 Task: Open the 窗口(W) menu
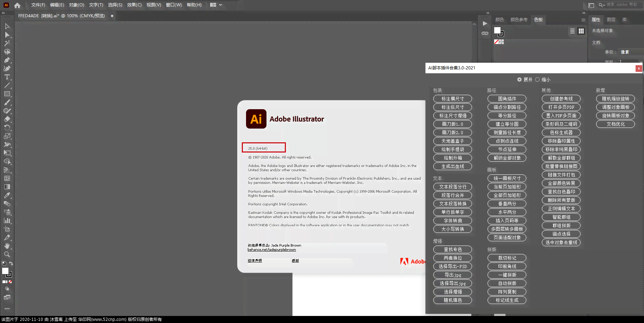click(x=174, y=5)
